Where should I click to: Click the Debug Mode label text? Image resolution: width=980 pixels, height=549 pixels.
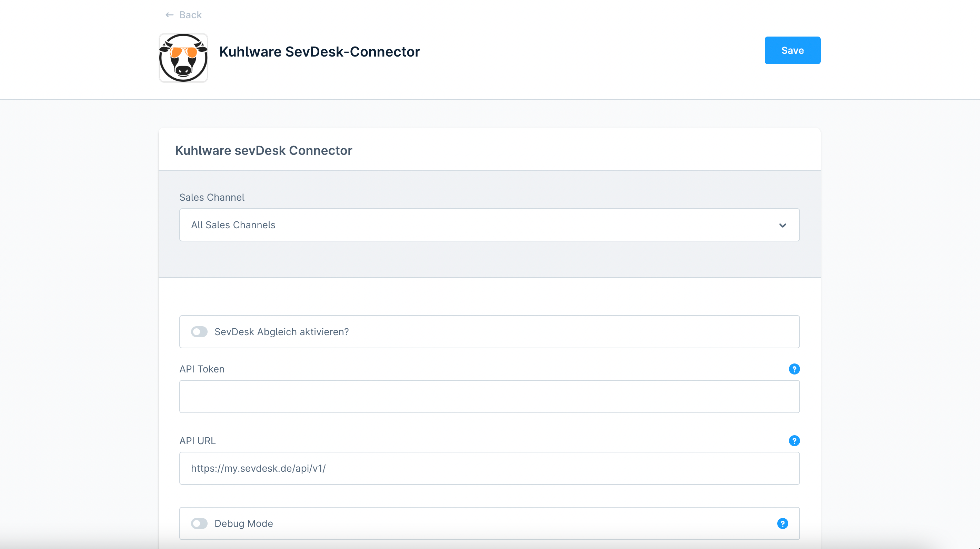(x=244, y=523)
